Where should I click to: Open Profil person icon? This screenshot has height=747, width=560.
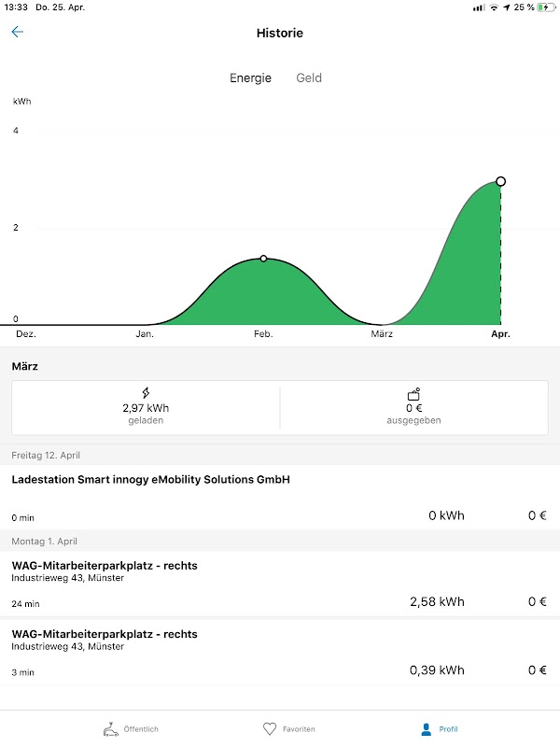427,729
